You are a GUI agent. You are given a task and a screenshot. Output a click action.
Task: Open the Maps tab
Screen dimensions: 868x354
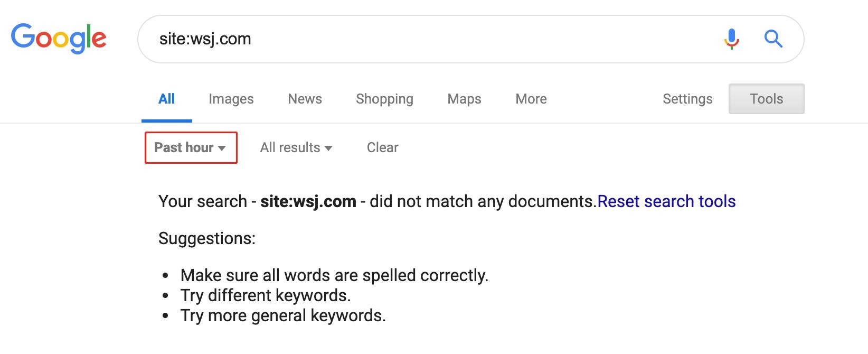464,99
